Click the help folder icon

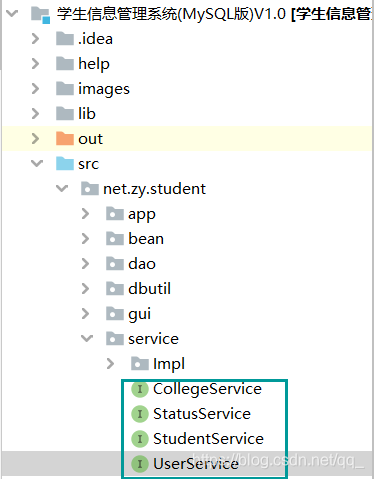pos(65,63)
